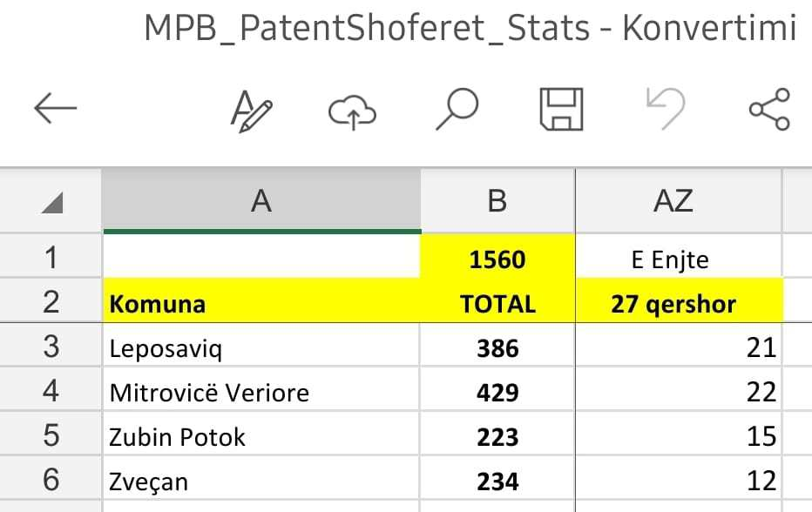812x512 pixels.
Task: Select all cells with corner triangle
Action: click(x=51, y=202)
